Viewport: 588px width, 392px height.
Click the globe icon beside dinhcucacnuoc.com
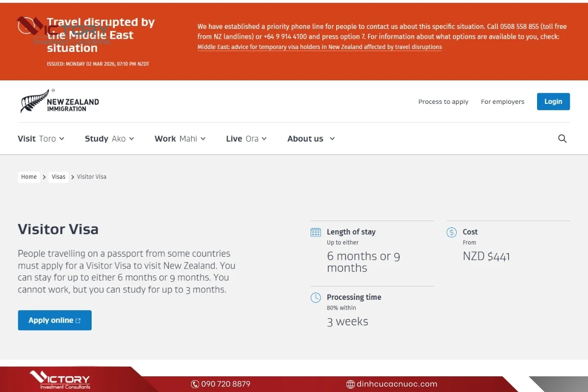coord(350,384)
